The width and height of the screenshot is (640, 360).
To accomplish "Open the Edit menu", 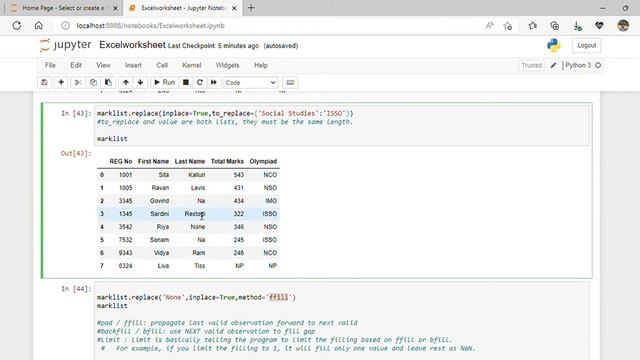I will coord(76,65).
